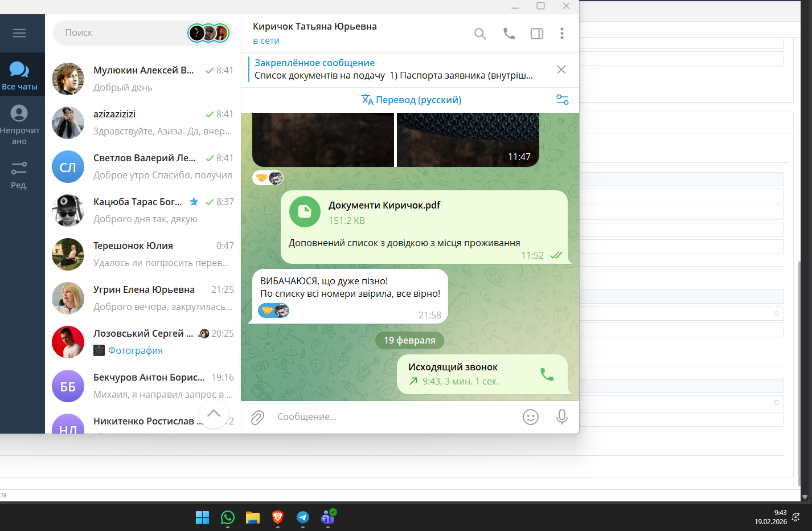The image size is (812, 531).
Task: Click the file name Документи Киричок.pdf
Action: click(384, 205)
